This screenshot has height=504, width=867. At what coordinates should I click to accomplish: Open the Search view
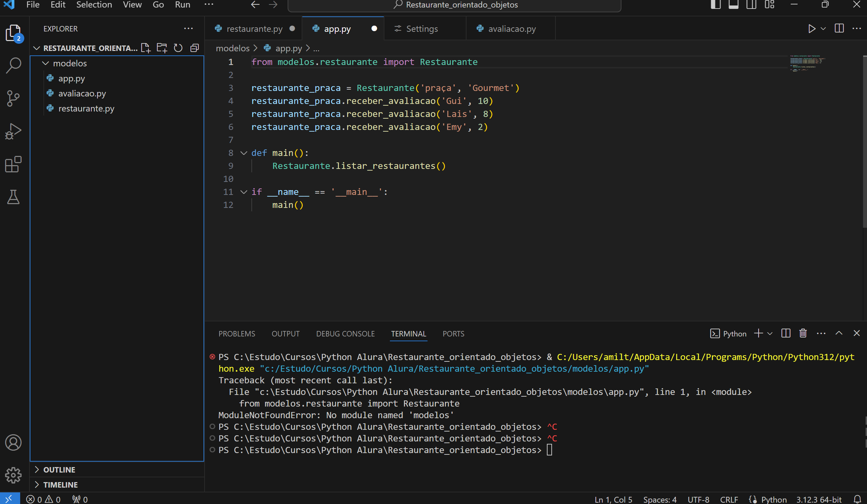click(x=13, y=65)
